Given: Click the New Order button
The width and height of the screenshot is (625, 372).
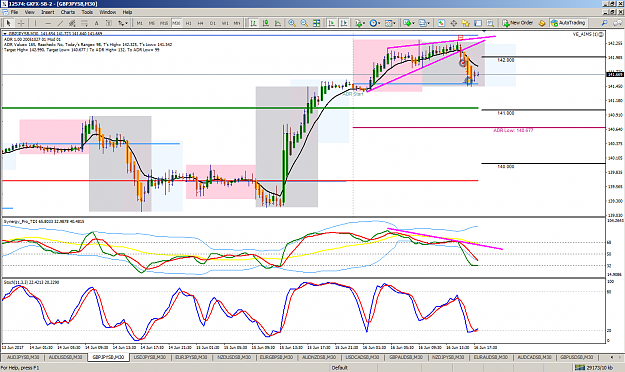Looking at the screenshot, I should click(x=518, y=23).
